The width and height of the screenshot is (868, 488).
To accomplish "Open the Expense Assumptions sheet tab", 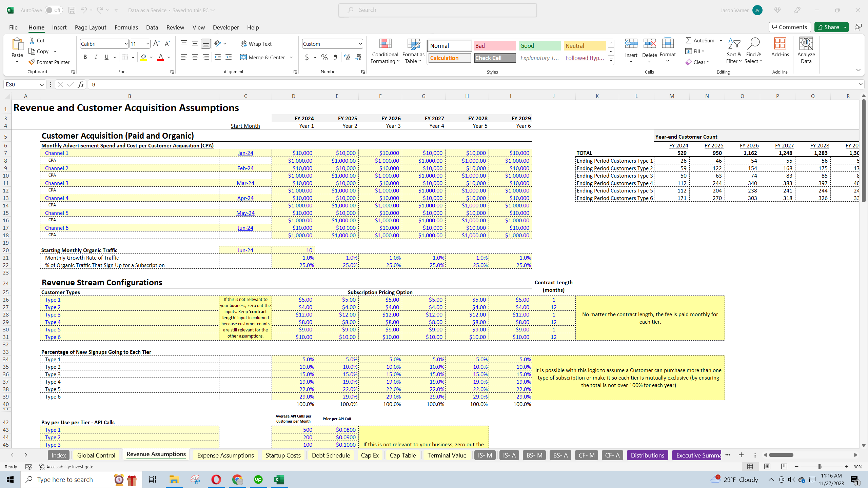I will [x=225, y=455].
